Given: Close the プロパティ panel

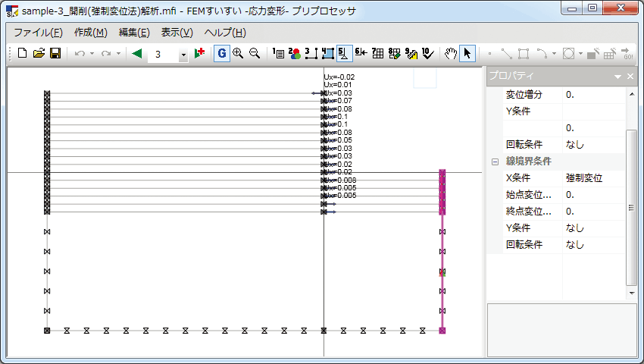Looking at the screenshot, I should [630, 76].
